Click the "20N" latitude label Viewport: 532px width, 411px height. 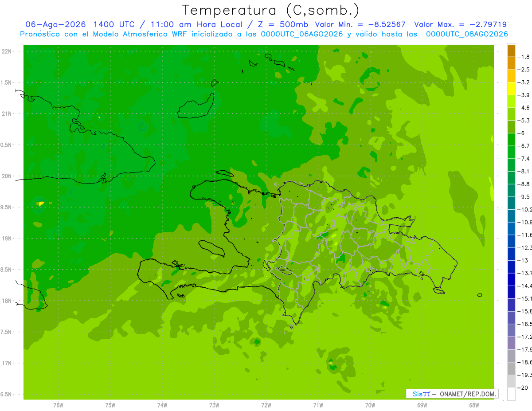pos(7,176)
